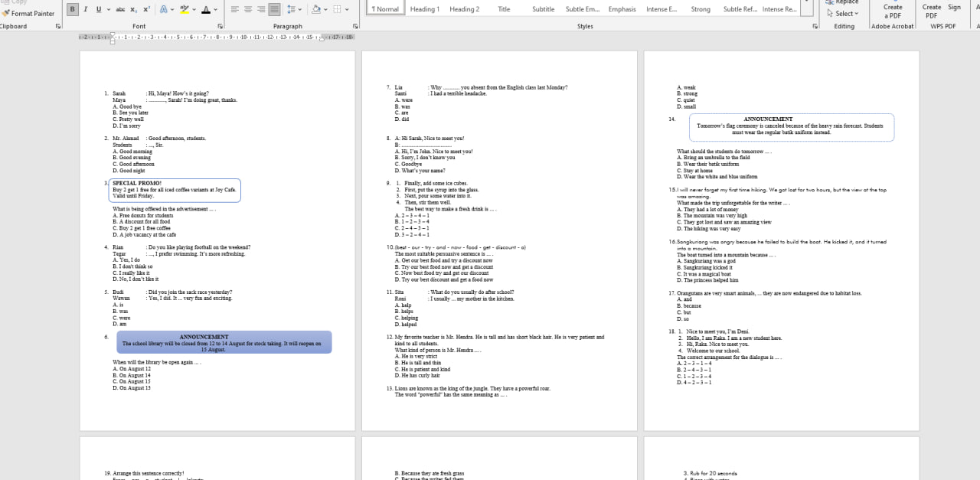
Task: Apply the Heading 1 style
Action: [424, 9]
